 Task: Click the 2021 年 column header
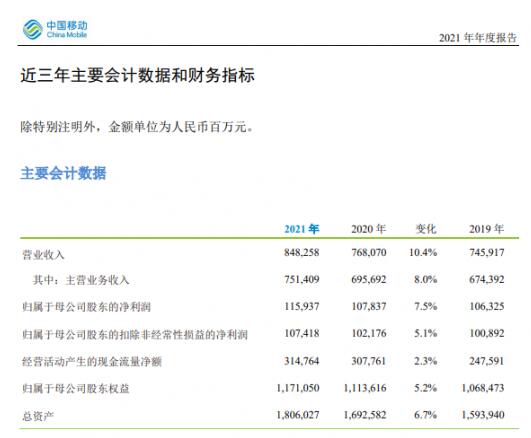click(302, 229)
